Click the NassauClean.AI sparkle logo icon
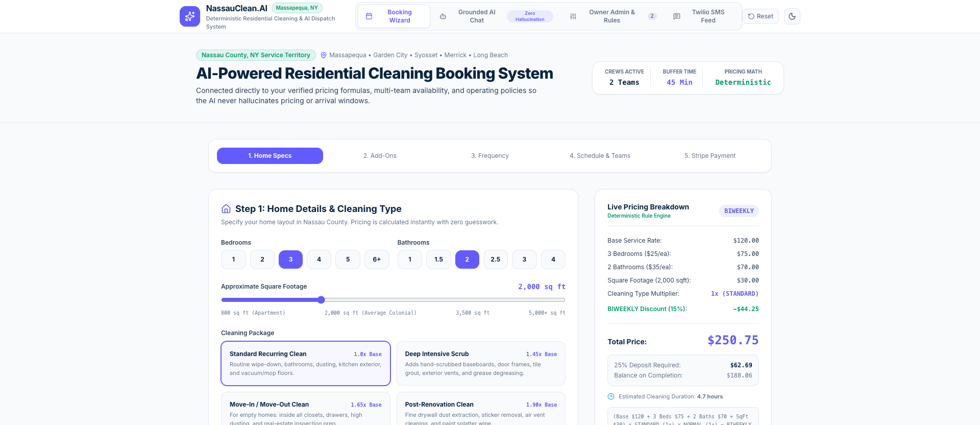The width and height of the screenshot is (980, 425). pyautogui.click(x=190, y=16)
